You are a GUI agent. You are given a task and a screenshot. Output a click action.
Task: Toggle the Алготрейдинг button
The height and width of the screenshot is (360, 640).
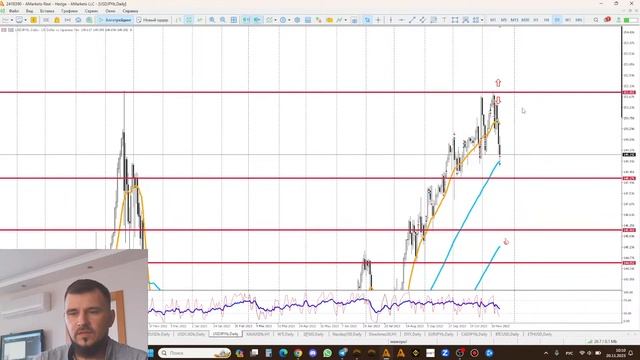[x=115, y=20]
